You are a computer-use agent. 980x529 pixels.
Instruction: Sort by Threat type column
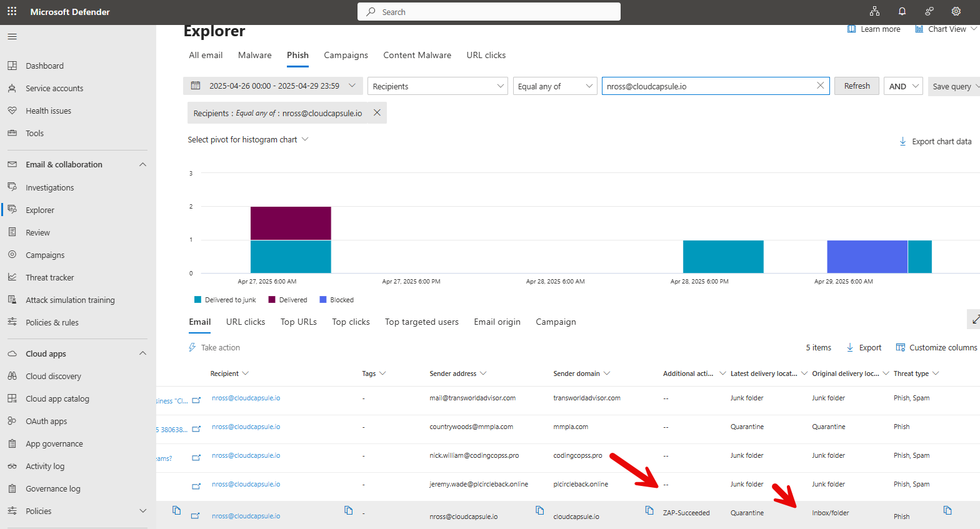916,373
